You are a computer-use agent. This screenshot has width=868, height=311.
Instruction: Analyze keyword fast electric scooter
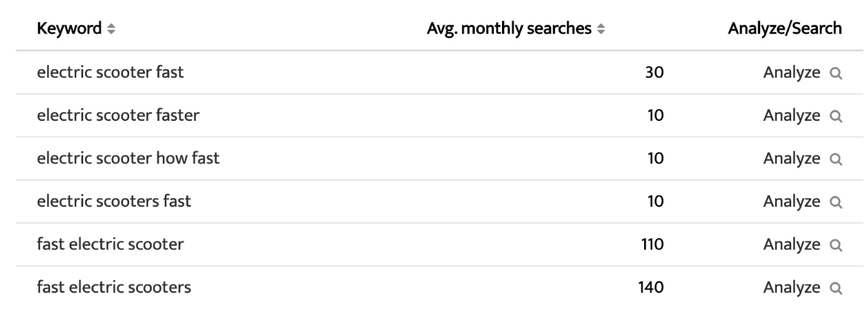[x=792, y=245]
